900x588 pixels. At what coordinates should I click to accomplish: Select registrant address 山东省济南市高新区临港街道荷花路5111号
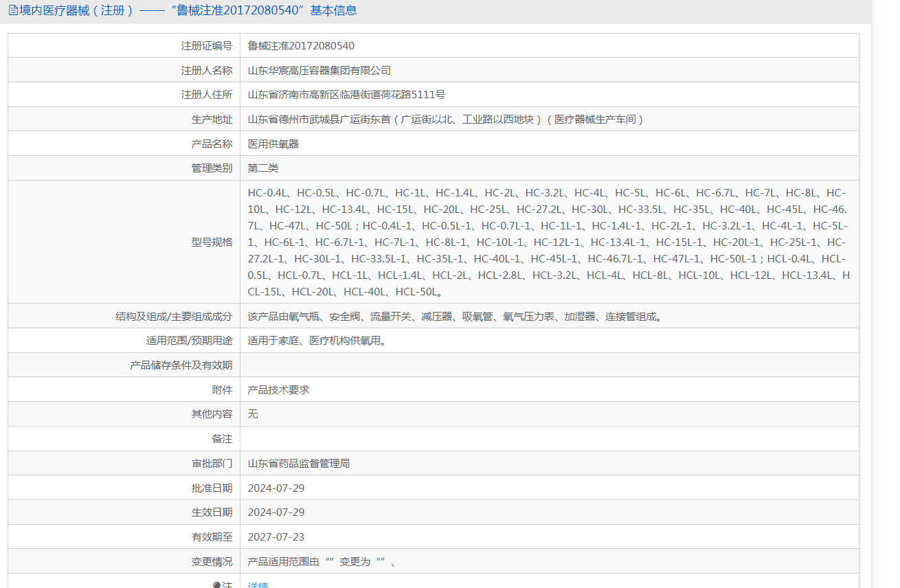346,95
